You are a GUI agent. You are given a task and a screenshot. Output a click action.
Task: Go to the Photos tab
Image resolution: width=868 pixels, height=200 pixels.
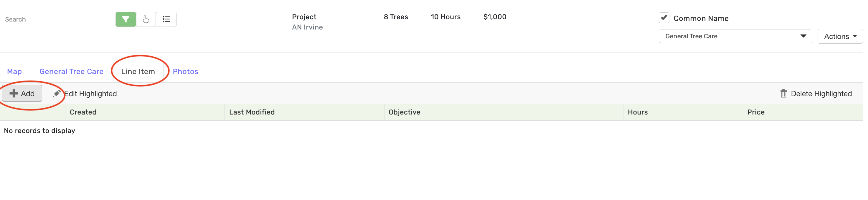(x=185, y=71)
